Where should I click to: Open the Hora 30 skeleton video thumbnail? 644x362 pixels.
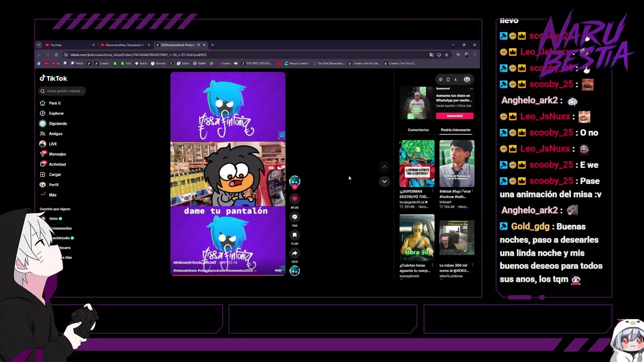pyautogui.click(x=417, y=238)
